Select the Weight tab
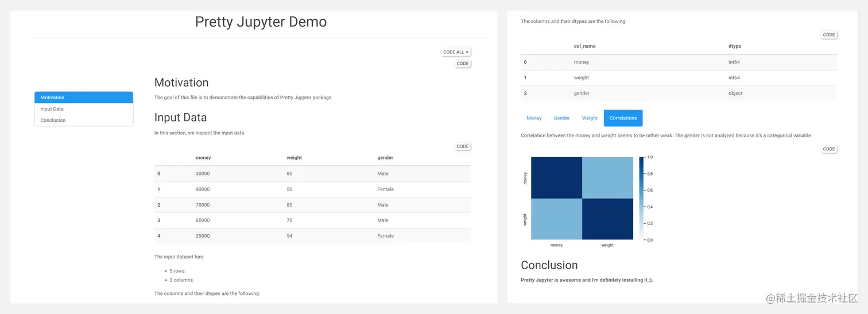The image size is (868, 314). [x=590, y=118]
